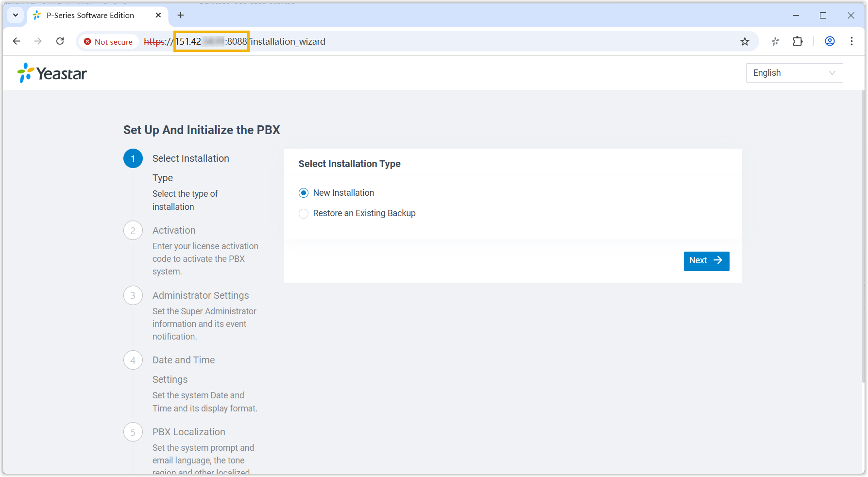This screenshot has height=477, width=868.
Task: Expand the tab search chevron
Action: 16,15
